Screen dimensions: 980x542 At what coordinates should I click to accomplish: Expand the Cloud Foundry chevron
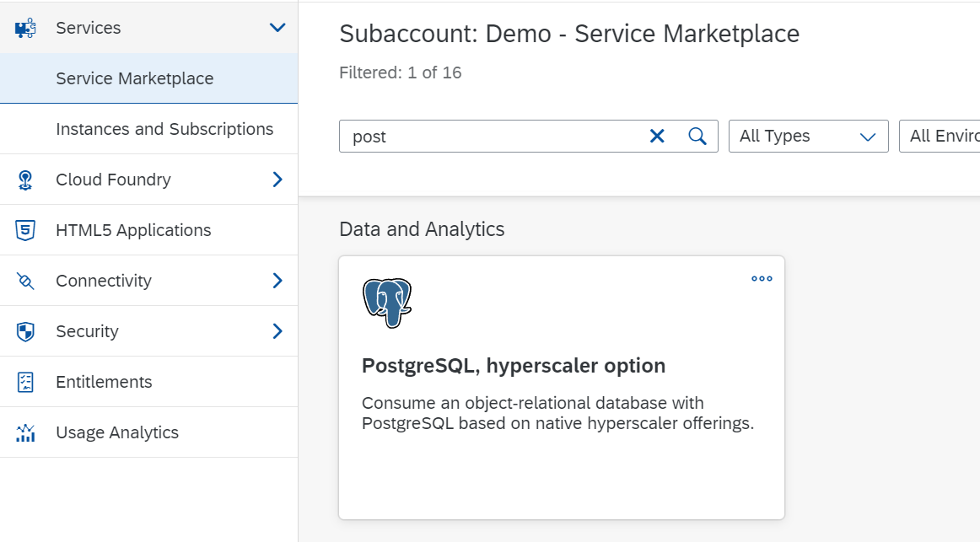[x=277, y=180]
